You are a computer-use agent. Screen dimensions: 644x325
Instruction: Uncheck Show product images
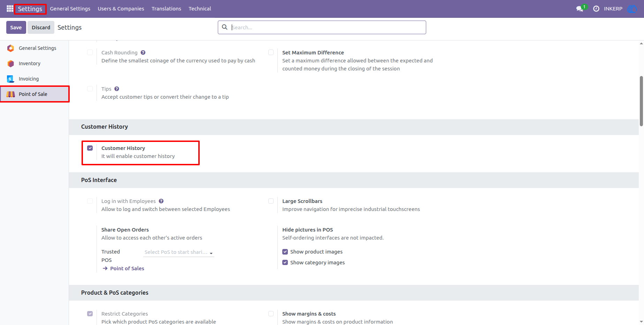coord(285,252)
